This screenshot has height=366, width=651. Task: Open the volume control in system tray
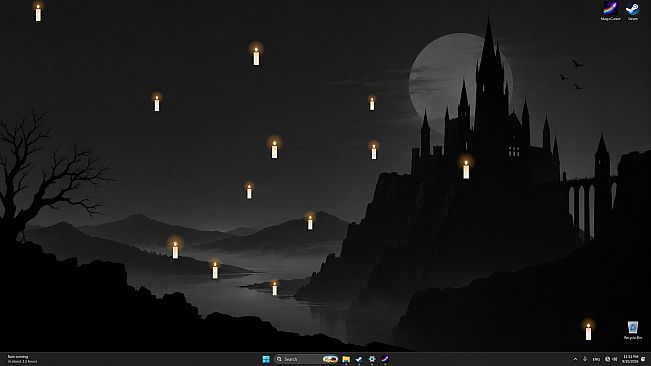[614, 359]
